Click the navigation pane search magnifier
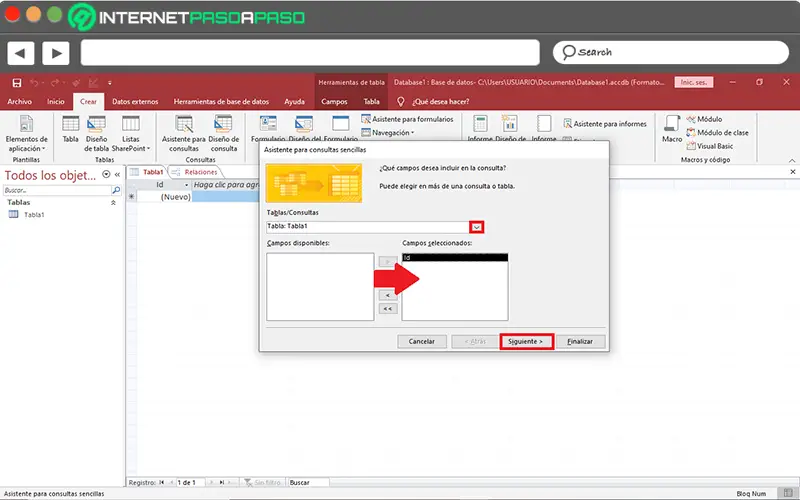Image resolution: width=800 pixels, height=500 pixels. tap(116, 190)
